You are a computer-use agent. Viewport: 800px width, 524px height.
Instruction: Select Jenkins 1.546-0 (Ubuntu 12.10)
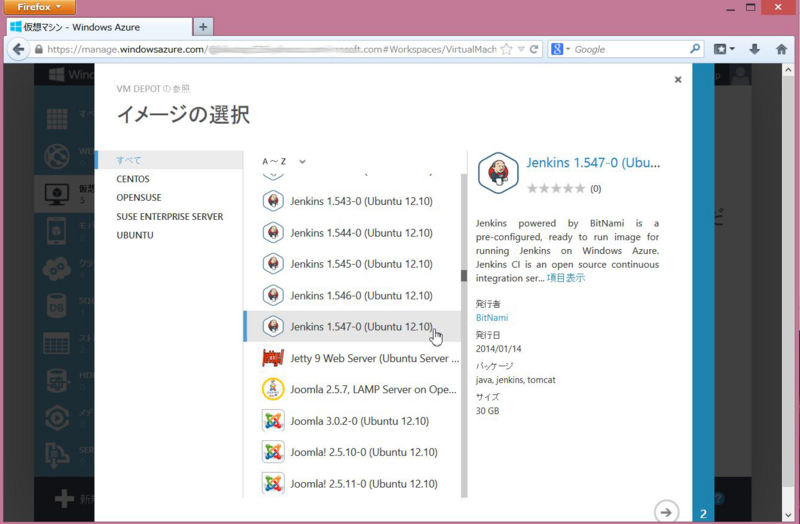tap(352, 295)
